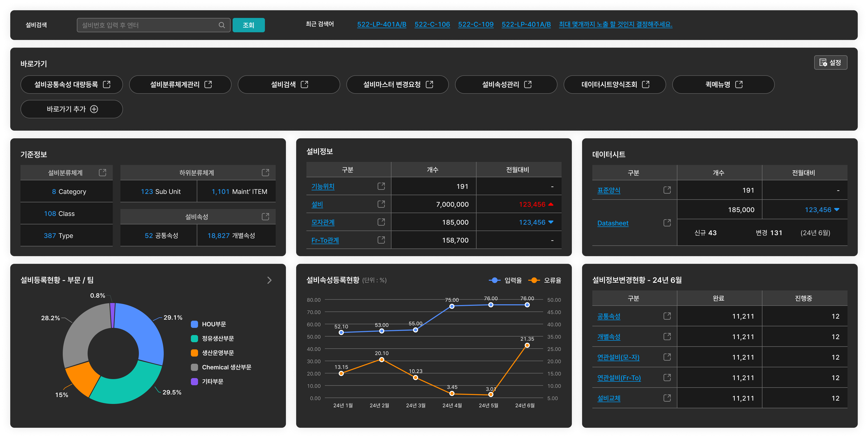Click the 18,827 개별속성 cell
The width and height of the screenshot is (868, 438).
pyautogui.click(x=236, y=235)
